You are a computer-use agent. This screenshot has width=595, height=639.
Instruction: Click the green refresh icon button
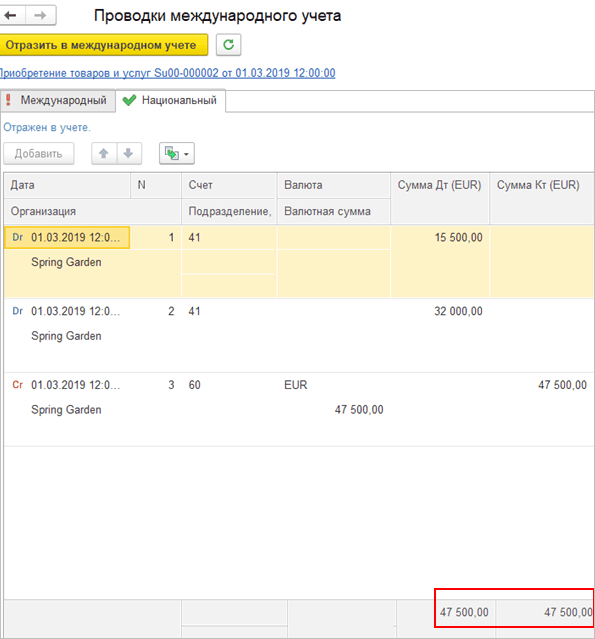[229, 45]
